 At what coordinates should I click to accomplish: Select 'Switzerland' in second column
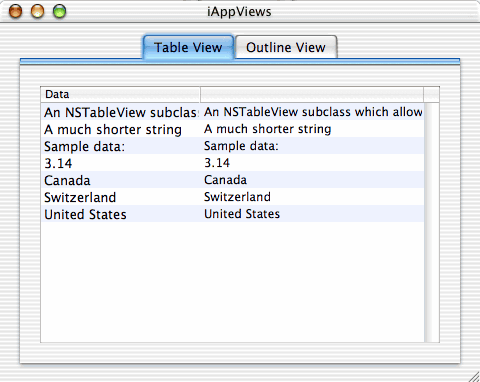[x=312, y=197]
